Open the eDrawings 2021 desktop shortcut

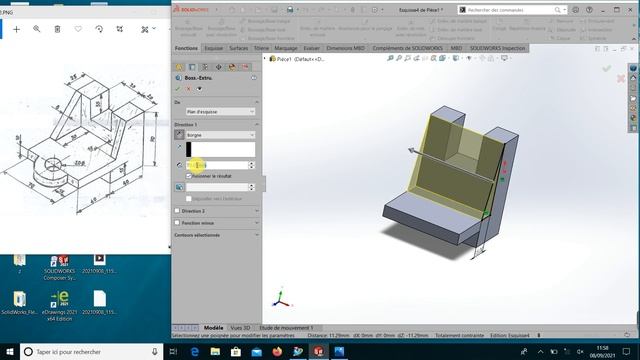(x=60, y=304)
